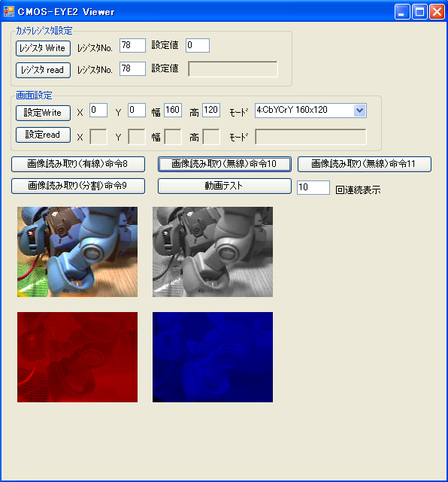Select the Write レジスタNo. field
The height and width of the screenshot is (482, 448).
pos(132,46)
